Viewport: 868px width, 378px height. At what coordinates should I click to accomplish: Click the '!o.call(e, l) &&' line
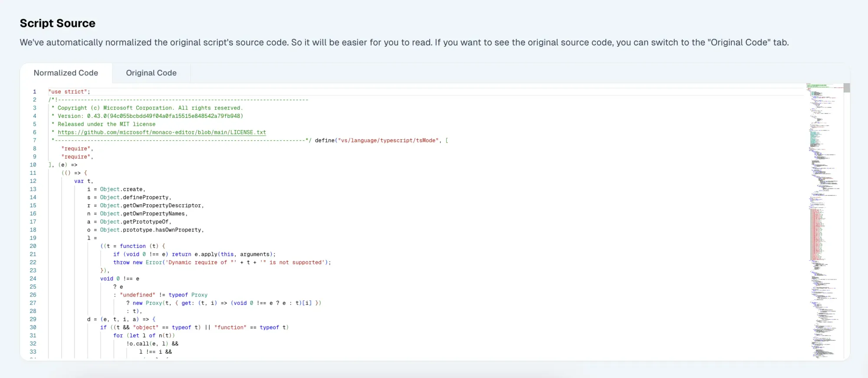tap(152, 344)
